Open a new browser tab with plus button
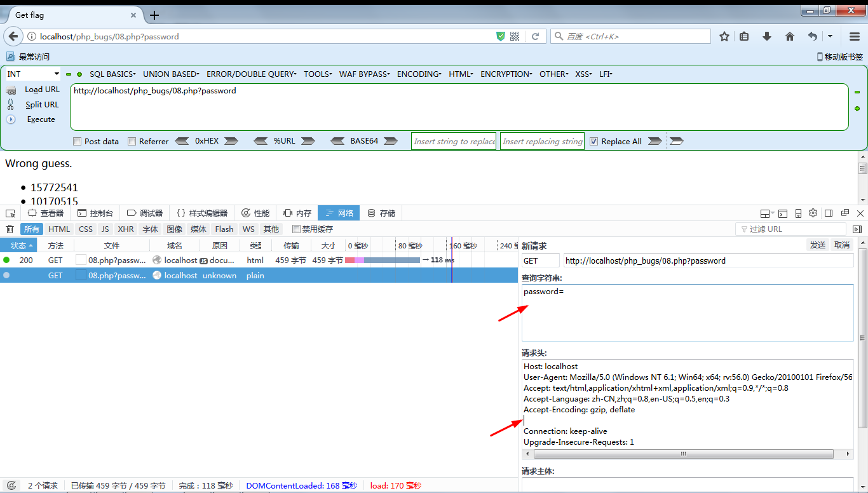This screenshot has width=868, height=493. click(x=154, y=15)
